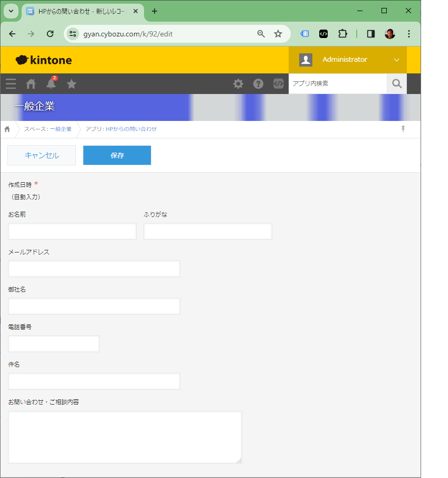Go back using browser back arrow
448x478 pixels.
[x=12, y=34]
